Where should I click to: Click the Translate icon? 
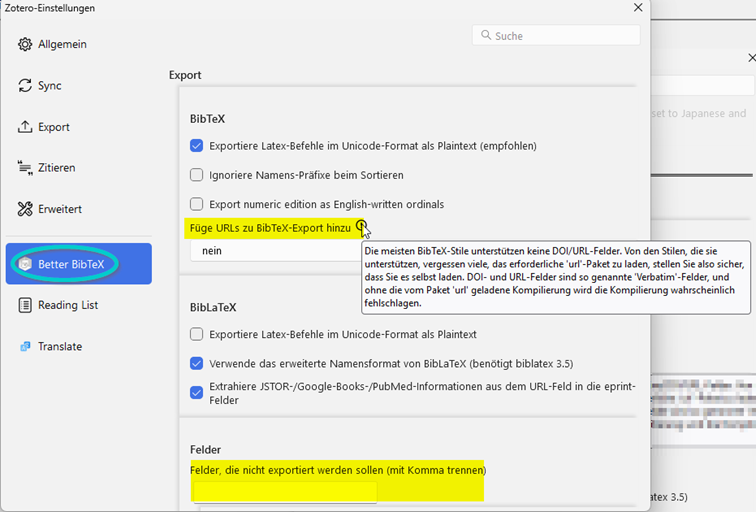click(25, 347)
